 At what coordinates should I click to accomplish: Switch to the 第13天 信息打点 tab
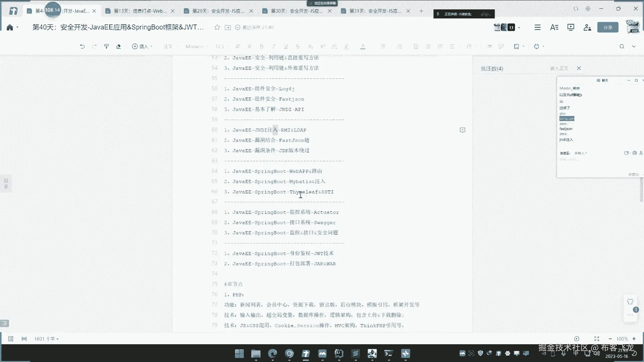140,11
